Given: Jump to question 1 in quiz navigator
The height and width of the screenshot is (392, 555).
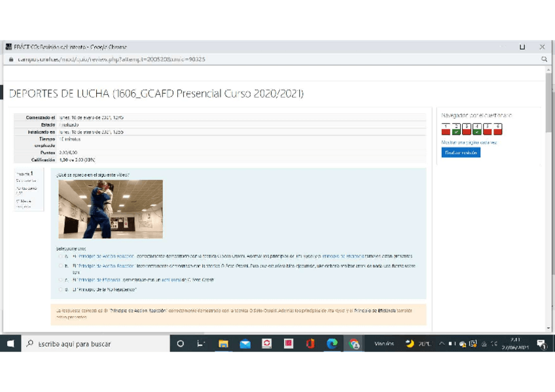Looking at the screenshot, I should [446, 128].
